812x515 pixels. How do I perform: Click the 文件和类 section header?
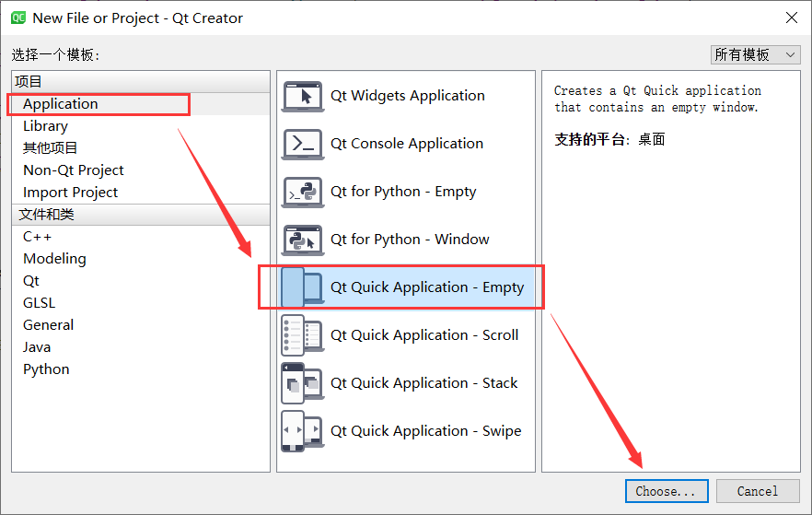(x=141, y=215)
